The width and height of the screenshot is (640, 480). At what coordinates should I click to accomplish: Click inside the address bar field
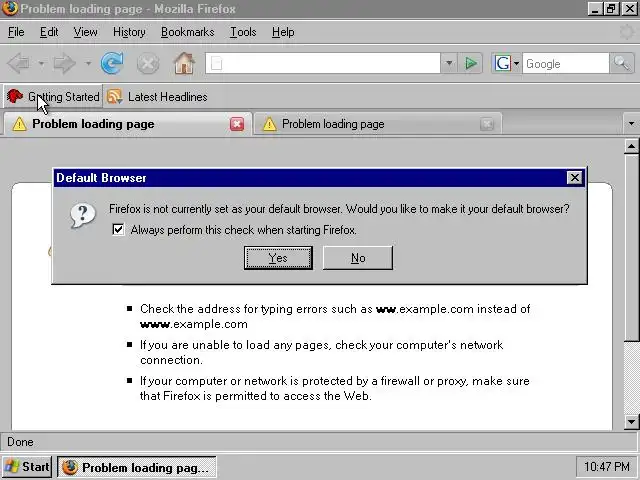tap(322, 63)
